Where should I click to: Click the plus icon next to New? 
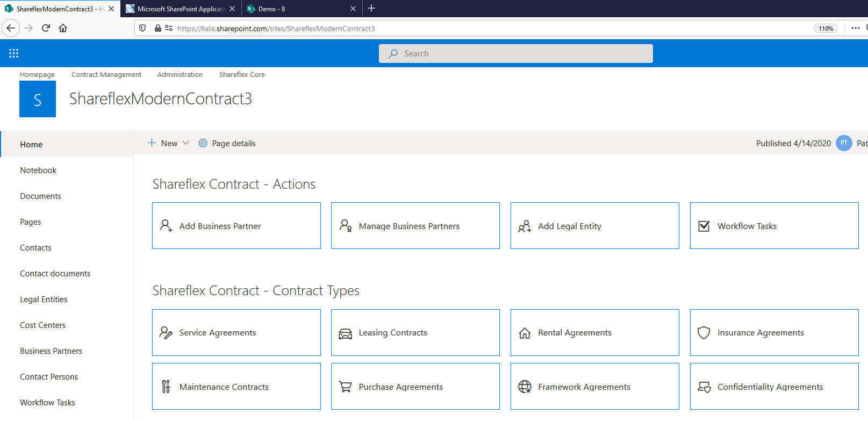tap(152, 143)
